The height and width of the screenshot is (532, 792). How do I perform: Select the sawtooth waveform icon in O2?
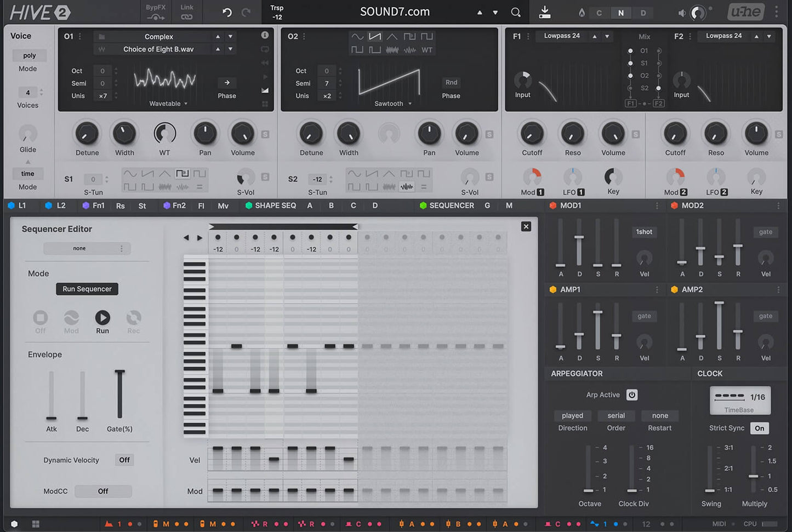375,37
